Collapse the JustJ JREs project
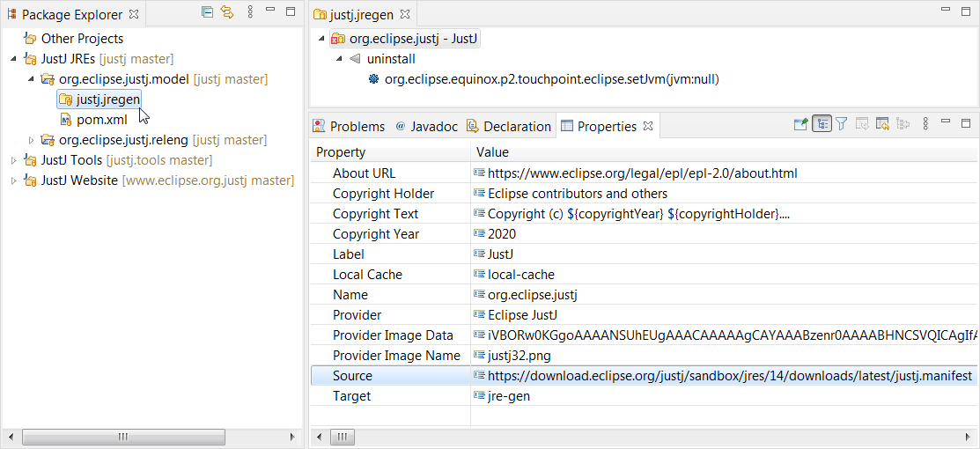Screen dimensions: 980x449 tap(13, 59)
